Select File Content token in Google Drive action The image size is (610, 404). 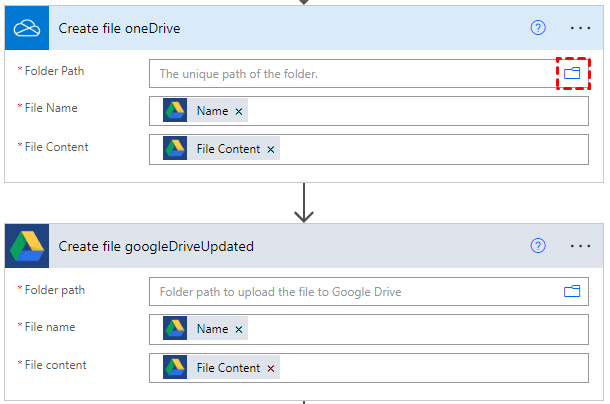[x=227, y=368]
